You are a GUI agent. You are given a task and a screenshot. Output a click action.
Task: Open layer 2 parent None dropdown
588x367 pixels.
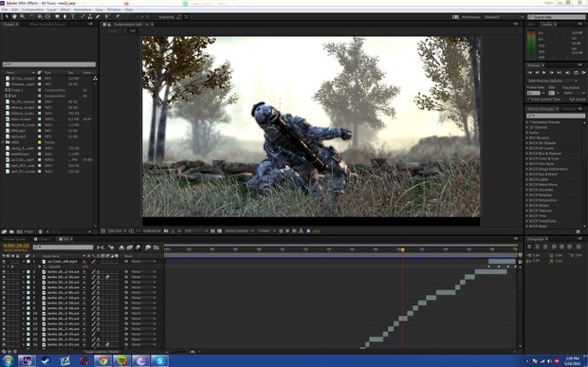tap(143, 272)
